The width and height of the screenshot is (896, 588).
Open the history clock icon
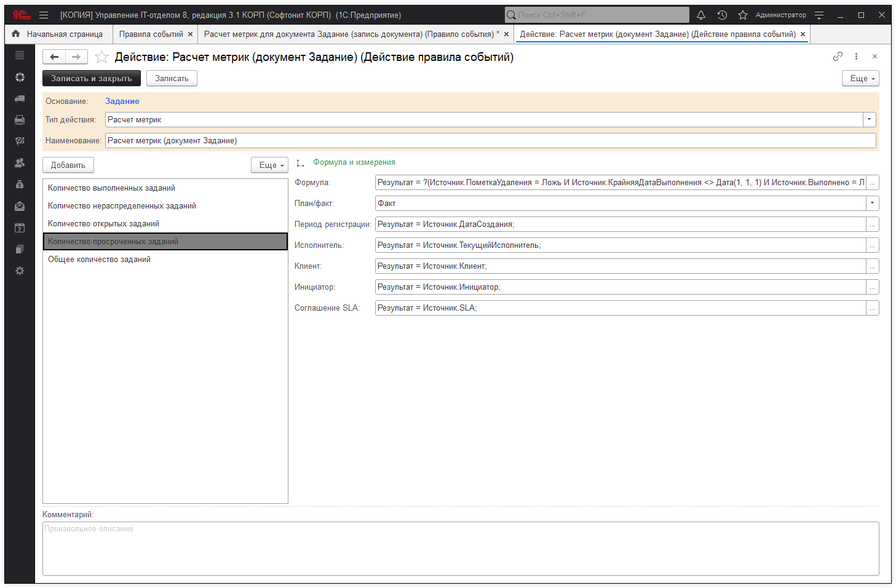coord(722,15)
